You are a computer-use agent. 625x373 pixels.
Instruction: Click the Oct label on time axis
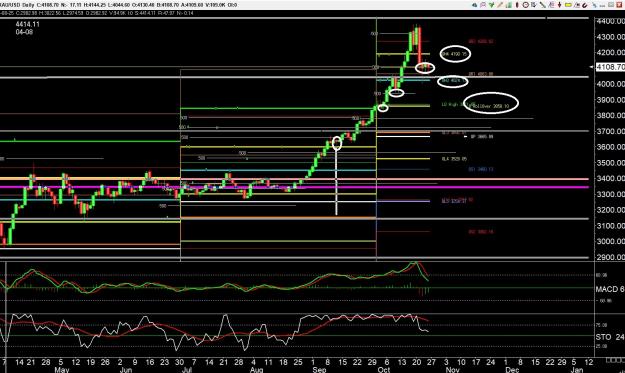(x=383, y=370)
